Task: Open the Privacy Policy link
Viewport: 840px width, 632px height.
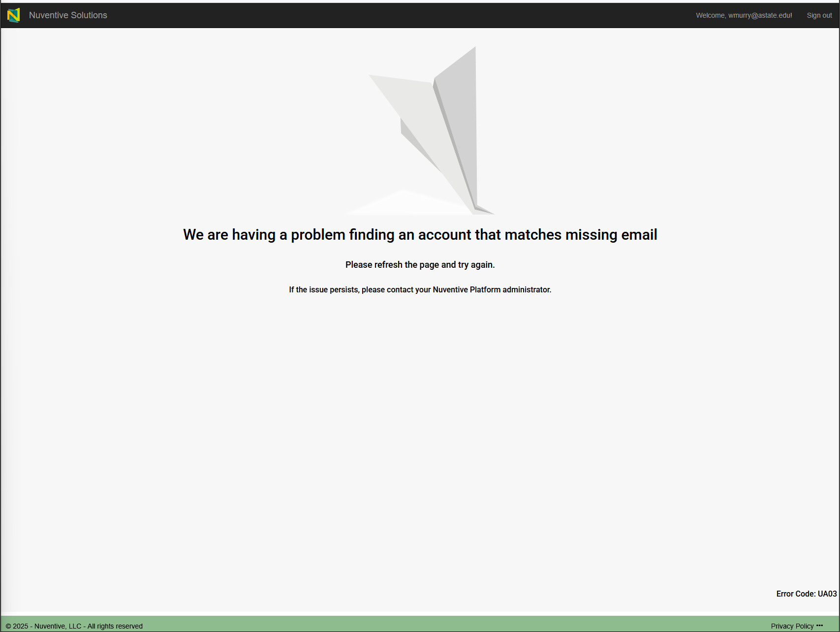Action: 792,626
